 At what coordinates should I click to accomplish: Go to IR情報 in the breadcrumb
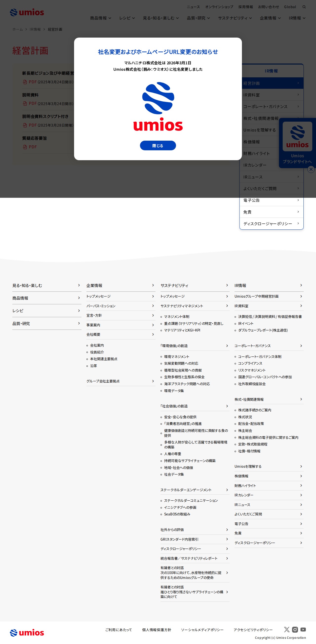pyautogui.click(x=35, y=29)
